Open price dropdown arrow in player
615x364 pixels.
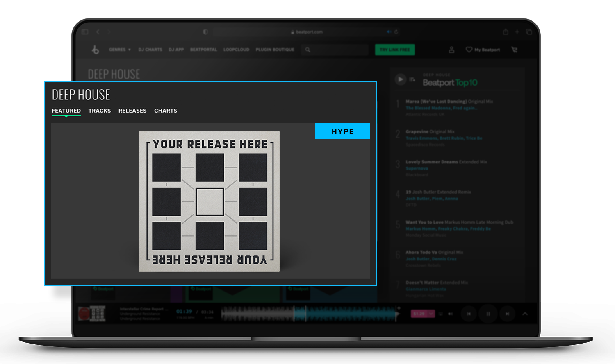pos(431,314)
